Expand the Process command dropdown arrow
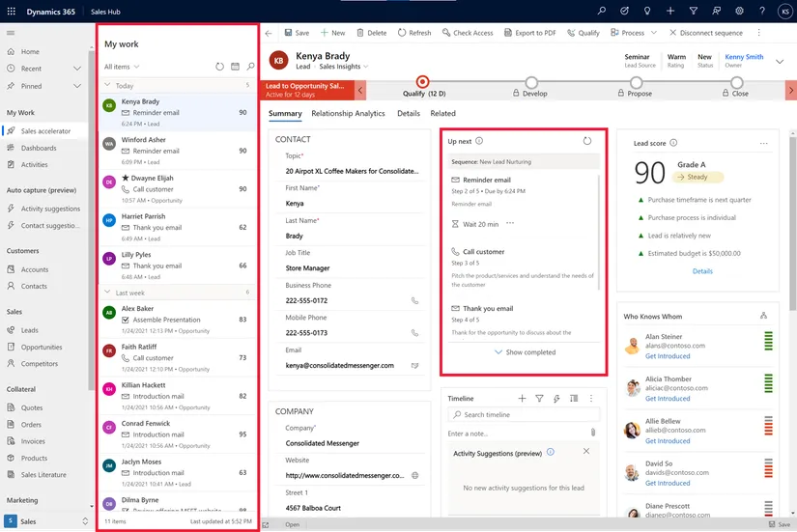This screenshot has width=797, height=532. (x=654, y=33)
